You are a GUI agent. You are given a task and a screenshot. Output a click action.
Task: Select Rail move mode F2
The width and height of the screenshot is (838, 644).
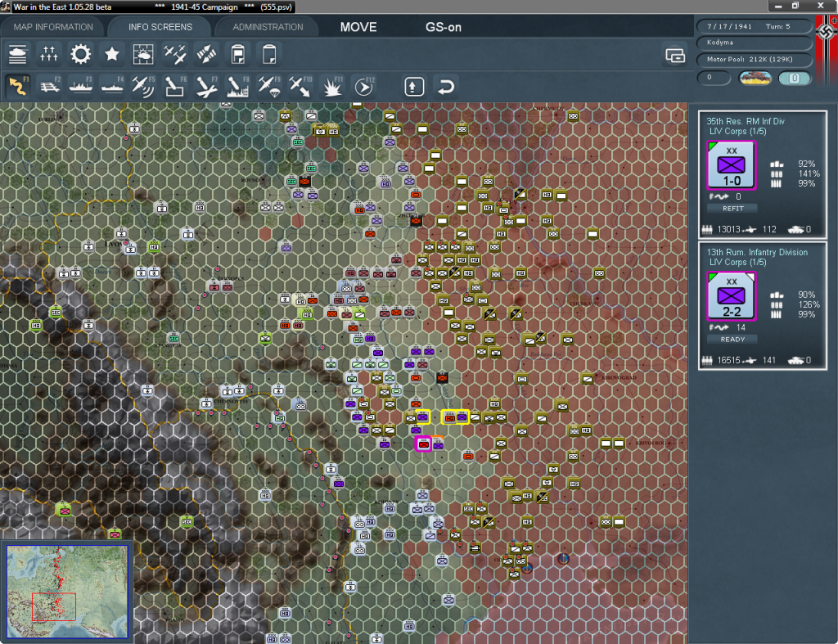point(49,87)
